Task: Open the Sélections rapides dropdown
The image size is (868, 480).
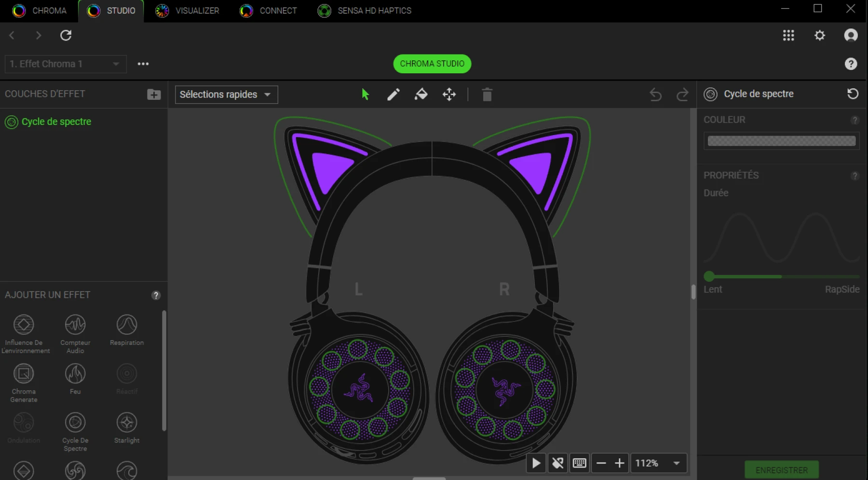Action: point(225,95)
